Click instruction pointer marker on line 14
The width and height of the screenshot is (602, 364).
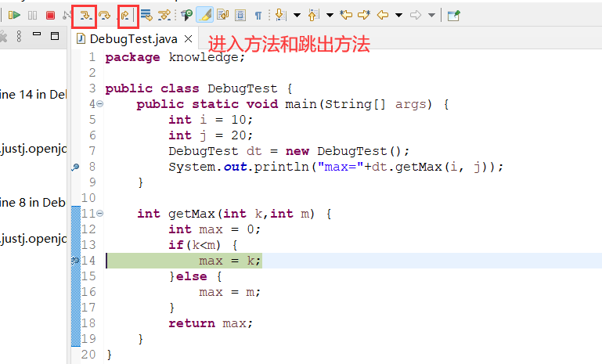click(x=75, y=261)
